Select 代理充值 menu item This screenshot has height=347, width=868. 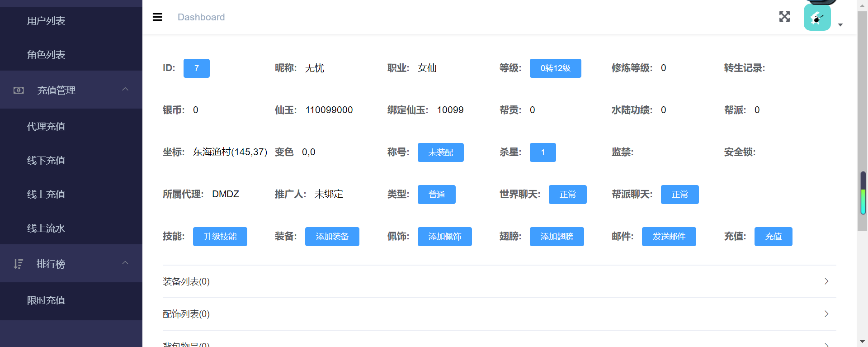(46, 127)
